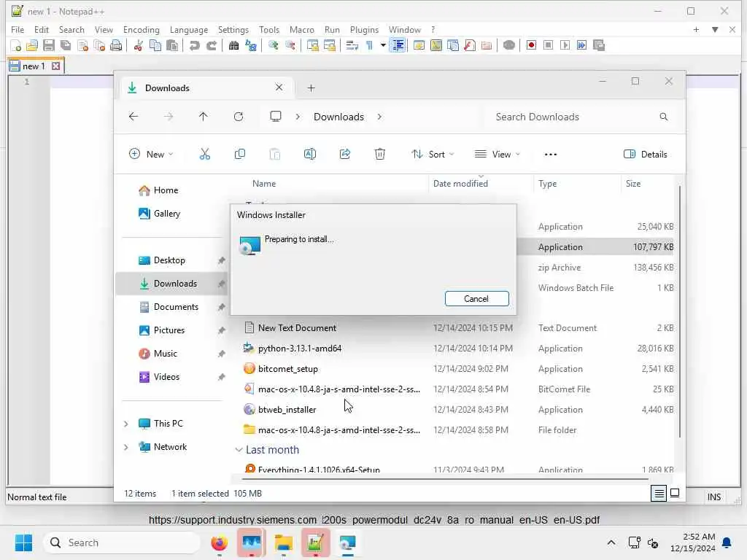The image size is (747, 560).
Task: Open the Sort dropdown in Explorer
Action: pos(433,154)
